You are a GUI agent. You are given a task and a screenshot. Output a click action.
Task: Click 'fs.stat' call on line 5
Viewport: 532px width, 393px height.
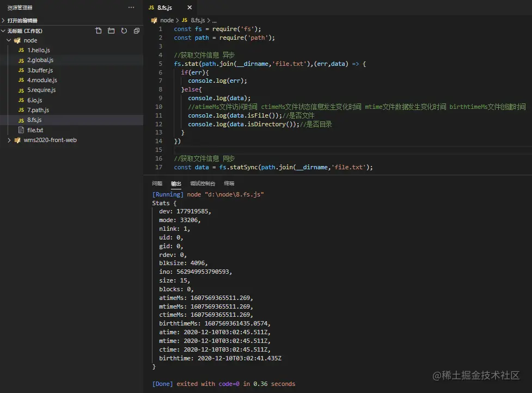[186, 64]
